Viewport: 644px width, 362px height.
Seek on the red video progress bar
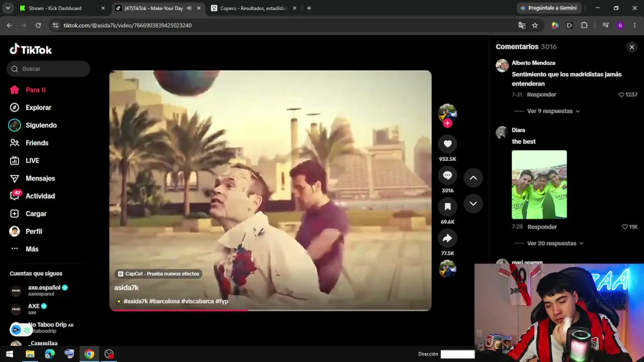tap(270, 310)
